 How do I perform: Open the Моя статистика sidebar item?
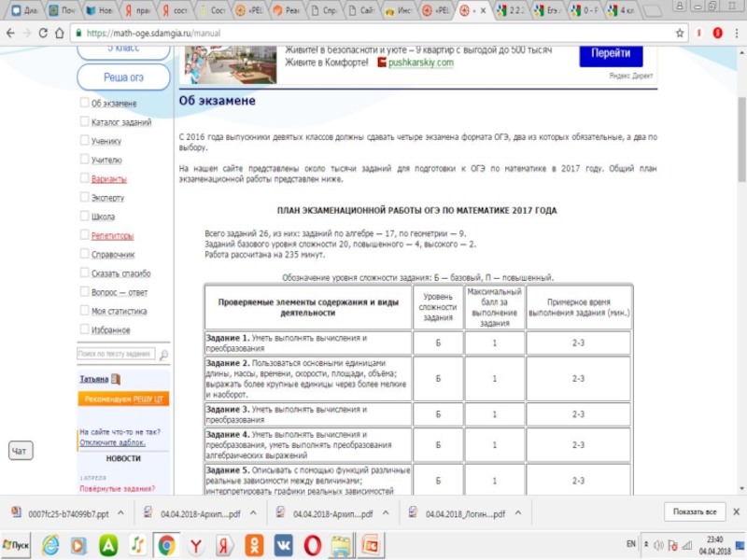pos(119,312)
